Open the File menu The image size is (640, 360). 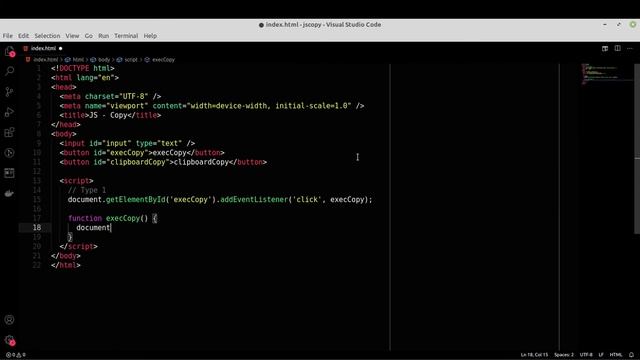[8, 36]
